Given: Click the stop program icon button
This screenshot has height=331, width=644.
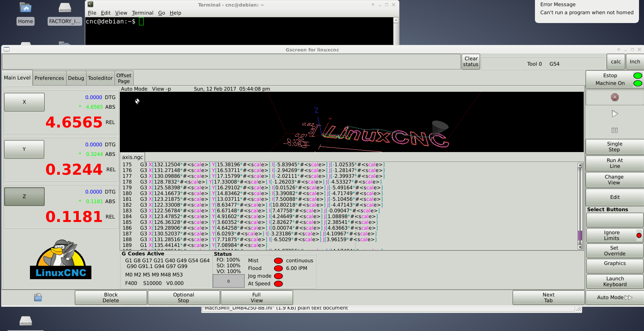Looking at the screenshot, I should point(614,97).
